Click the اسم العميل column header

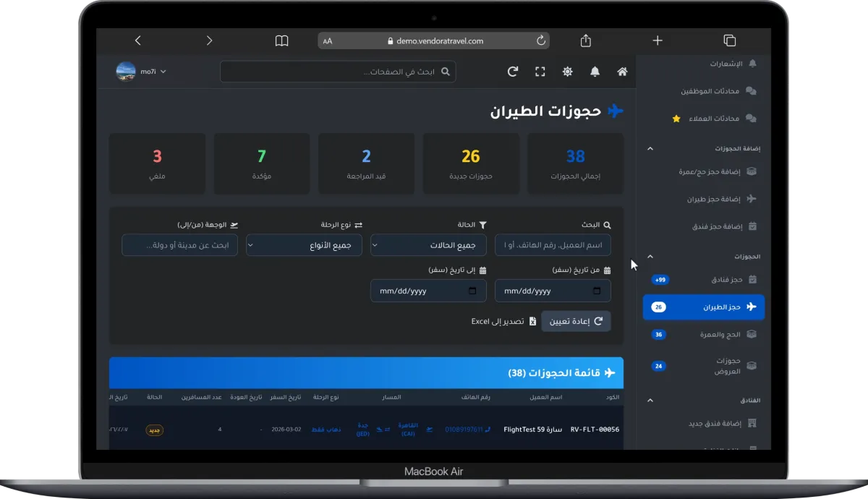point(546,397)
